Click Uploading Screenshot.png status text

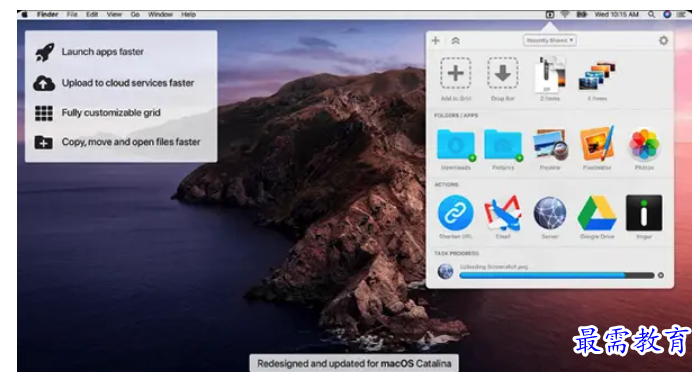coord(495,267)
